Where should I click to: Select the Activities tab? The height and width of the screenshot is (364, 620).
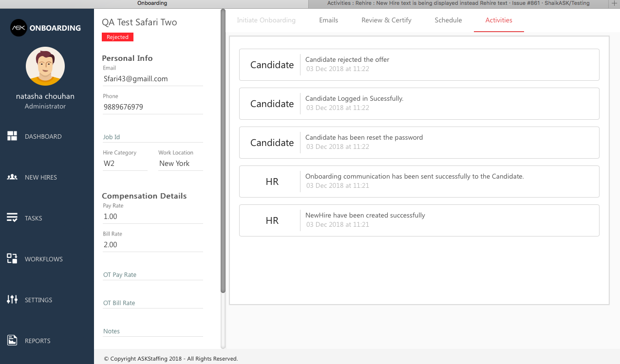(499, 20)
